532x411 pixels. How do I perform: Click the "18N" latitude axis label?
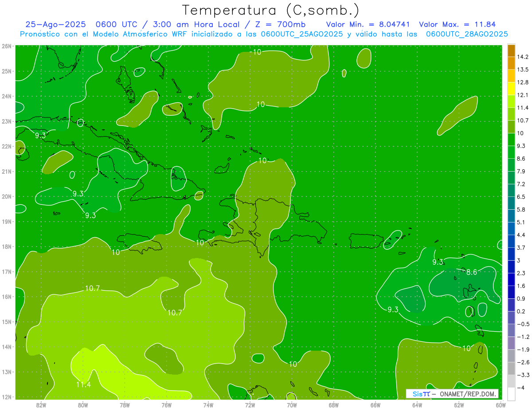tap(6, 247)
